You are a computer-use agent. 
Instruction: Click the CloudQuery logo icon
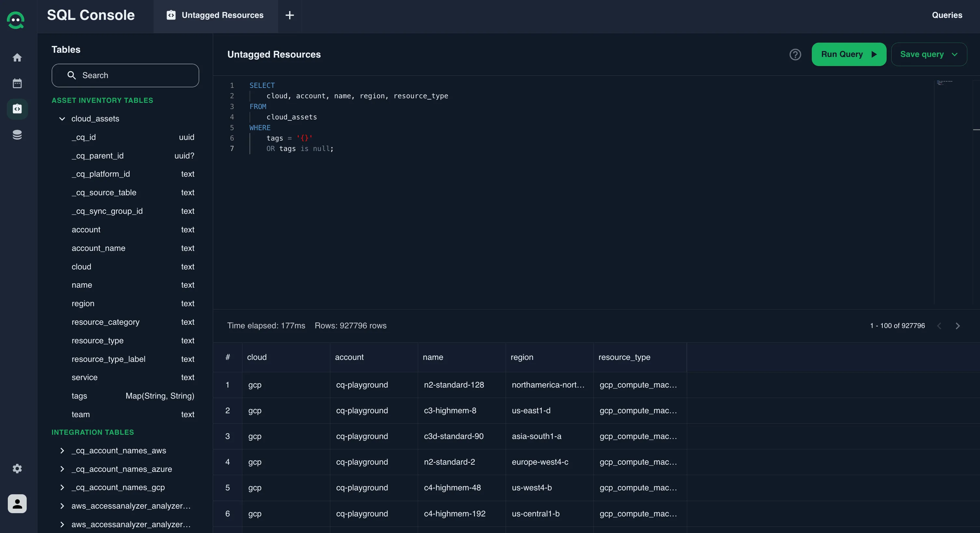(16, 20)
